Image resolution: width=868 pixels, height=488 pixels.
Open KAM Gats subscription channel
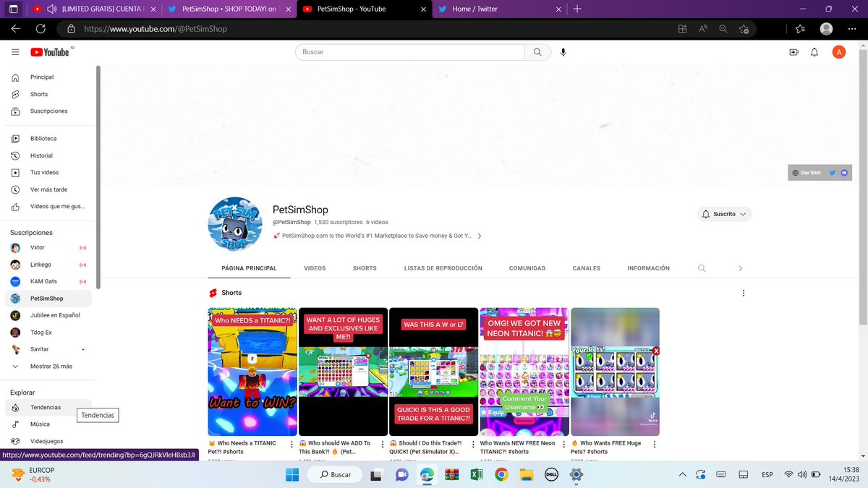[48, 281]
